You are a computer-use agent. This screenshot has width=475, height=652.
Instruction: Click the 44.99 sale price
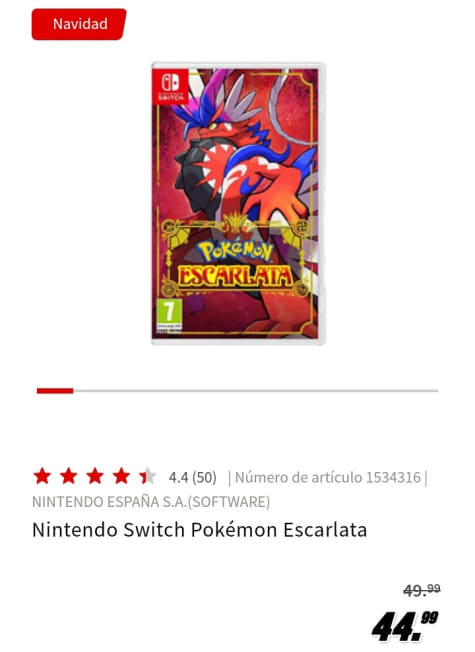406,626
